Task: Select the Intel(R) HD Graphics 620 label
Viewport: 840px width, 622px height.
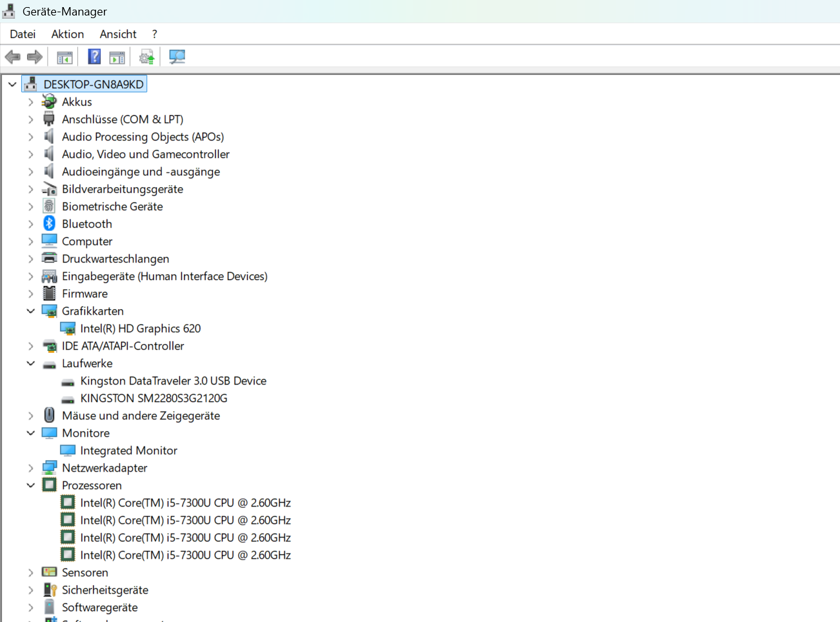Action: 141,328
